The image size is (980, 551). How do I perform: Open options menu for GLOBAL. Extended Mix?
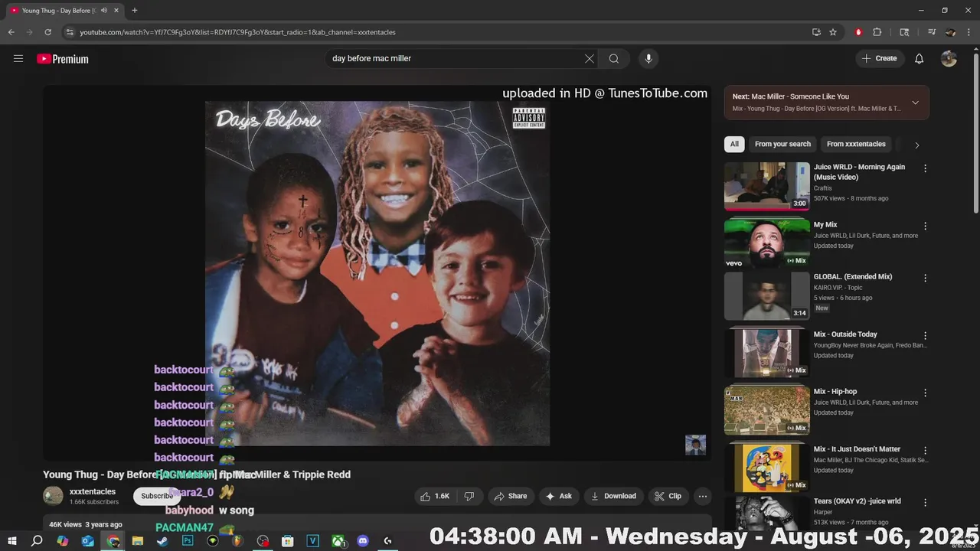(x=925, y=278)
